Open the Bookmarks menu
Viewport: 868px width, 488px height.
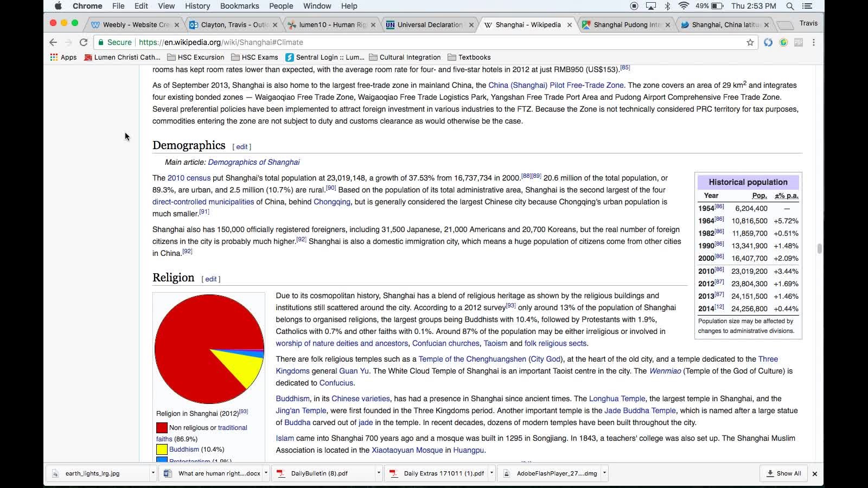click(x=239, y=6)
